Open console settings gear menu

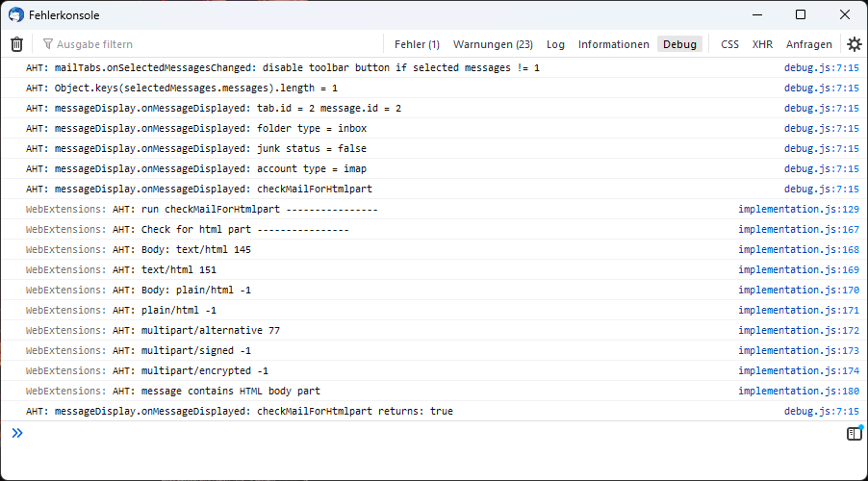[854, 44]
